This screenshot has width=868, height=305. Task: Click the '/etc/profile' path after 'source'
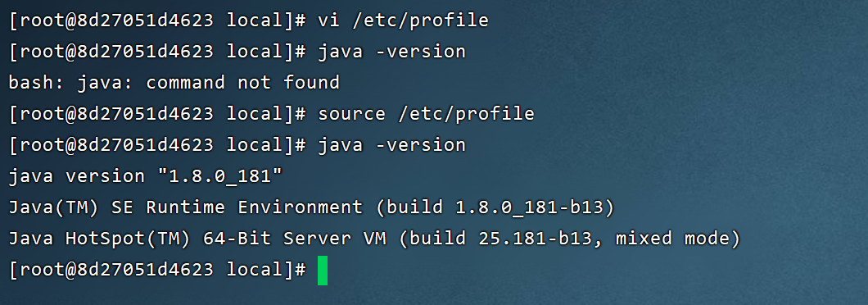click(466, 114)
